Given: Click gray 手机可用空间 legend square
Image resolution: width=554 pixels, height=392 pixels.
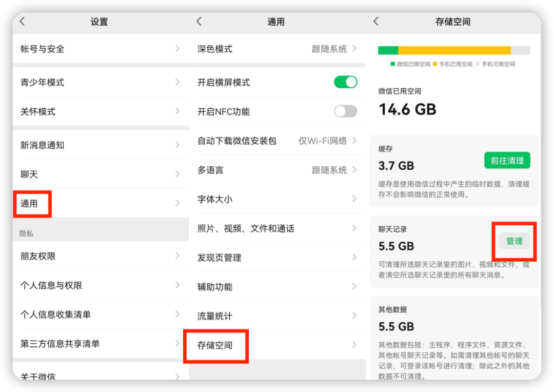Looking at the screenshot, I should (478, 64).
